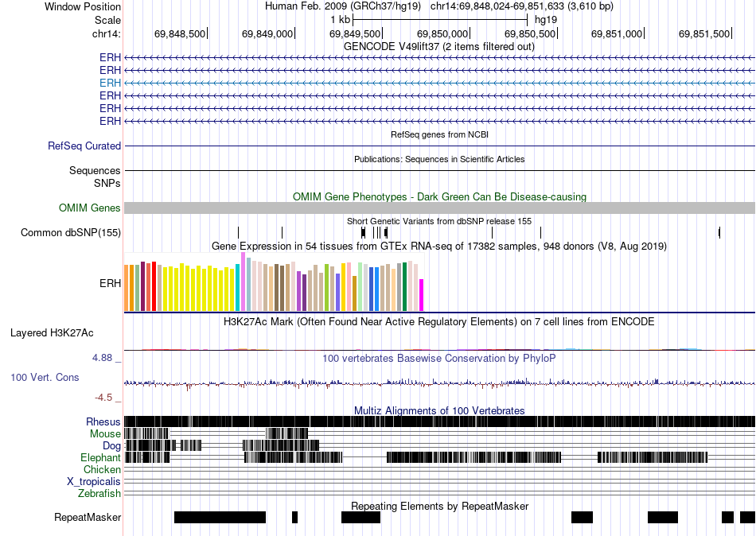Click the 100 Vert. Cons track label
This screenshot has width=756, height=536.
pyautogui.click(x=45, y=378)
